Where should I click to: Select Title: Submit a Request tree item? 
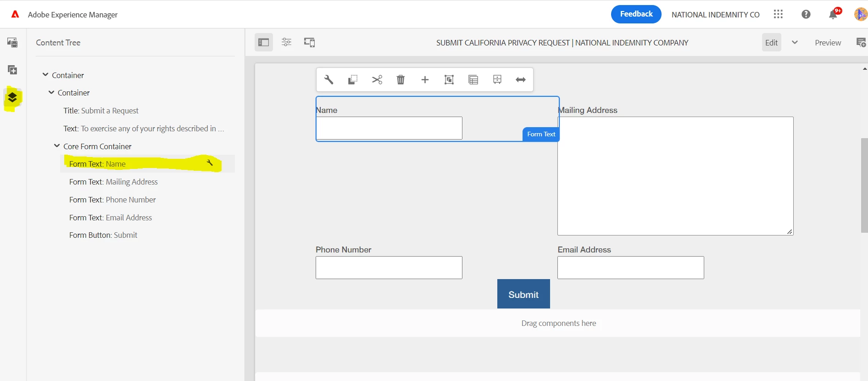pyautogui.click(x=101, y=111)
